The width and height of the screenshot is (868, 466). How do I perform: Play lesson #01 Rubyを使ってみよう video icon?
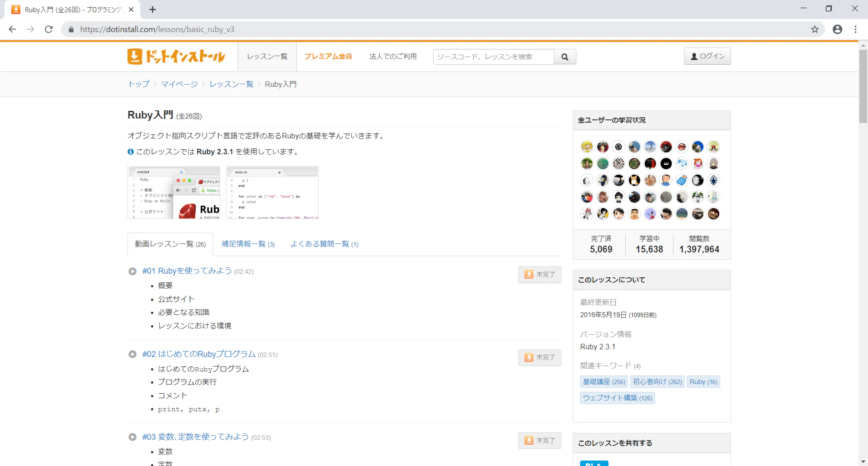[x=132, y=271]
